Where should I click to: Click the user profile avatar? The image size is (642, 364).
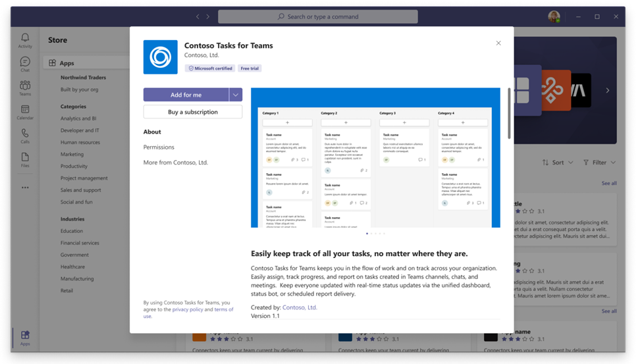554,16
